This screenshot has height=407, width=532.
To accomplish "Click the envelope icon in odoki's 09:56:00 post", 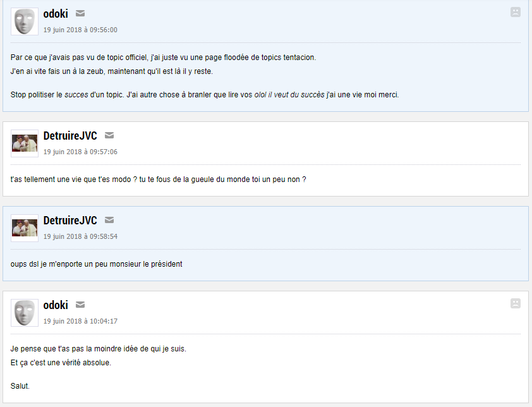I will tap(80, 14).
